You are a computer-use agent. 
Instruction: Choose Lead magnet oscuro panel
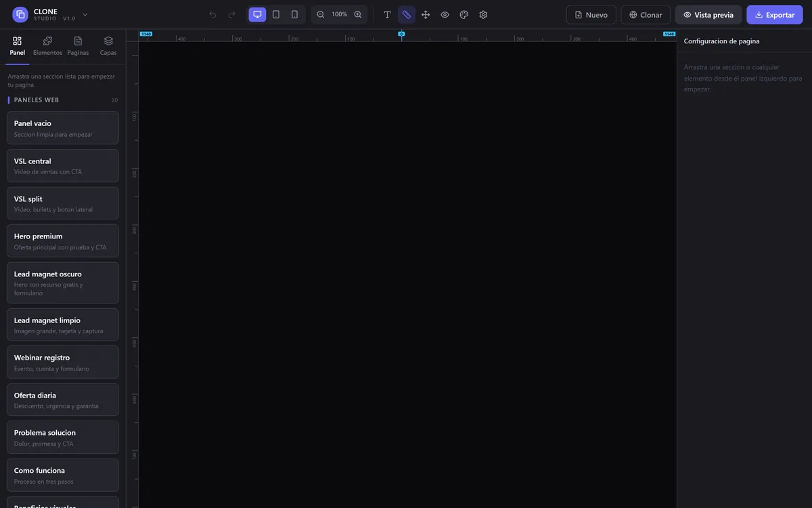(x=63, y=283)
